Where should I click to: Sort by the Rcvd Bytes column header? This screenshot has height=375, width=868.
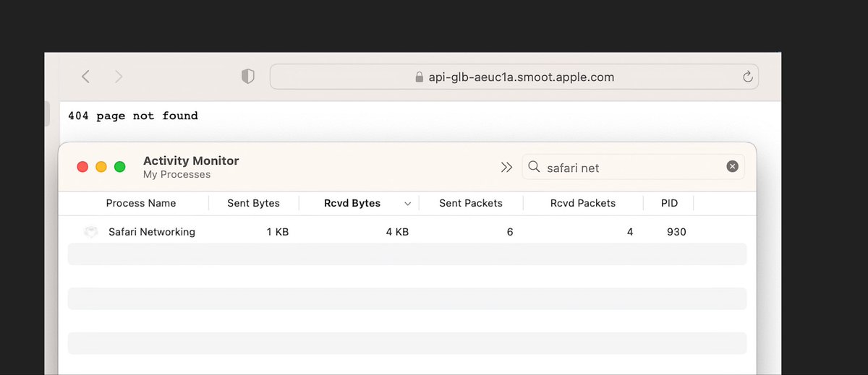click(x=352, y=203)
